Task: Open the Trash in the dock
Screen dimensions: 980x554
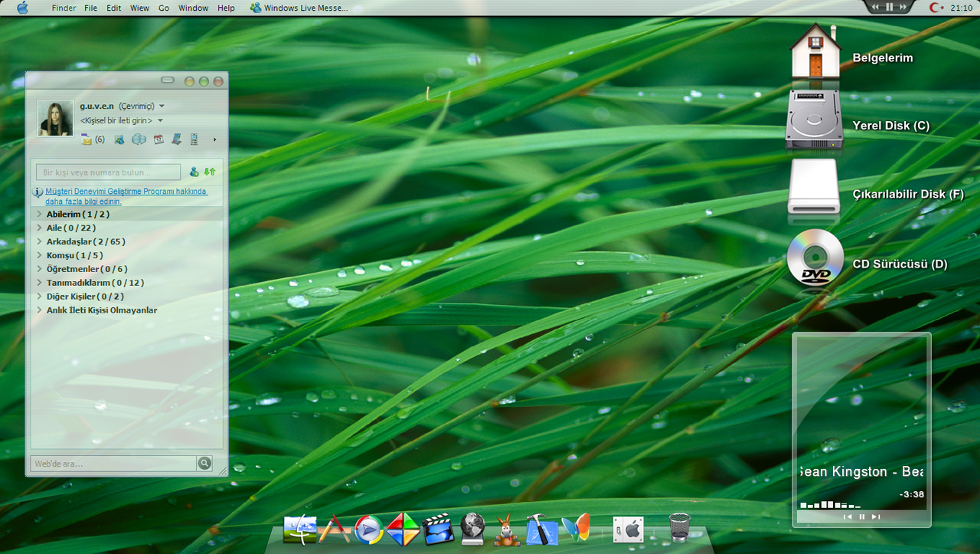Action: point(679,528)
